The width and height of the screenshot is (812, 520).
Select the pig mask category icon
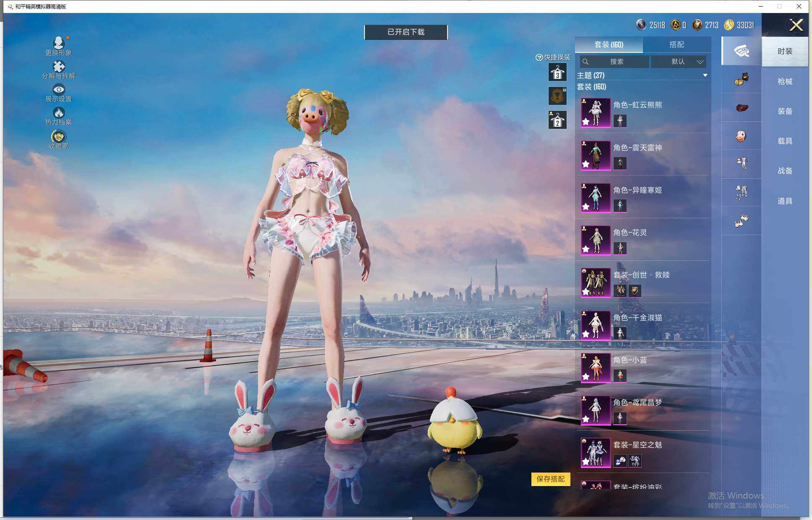pyautogui.click(x=741, y=136)
